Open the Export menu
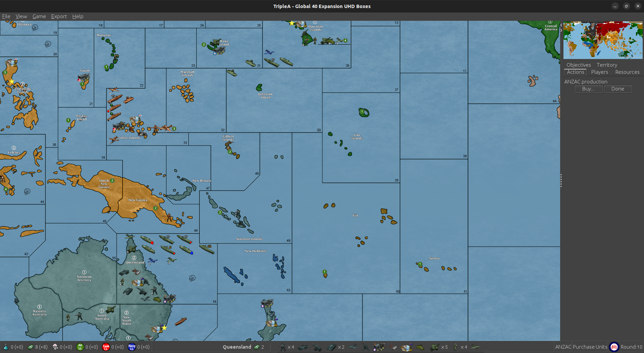 coord(59,16)
